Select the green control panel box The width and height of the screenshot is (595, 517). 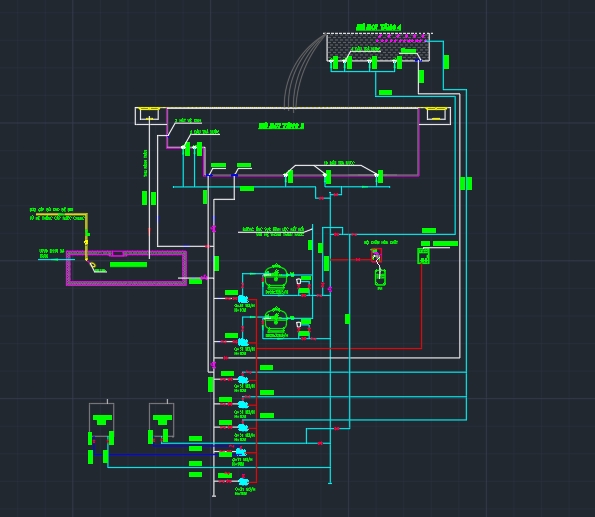click(423, 256)
